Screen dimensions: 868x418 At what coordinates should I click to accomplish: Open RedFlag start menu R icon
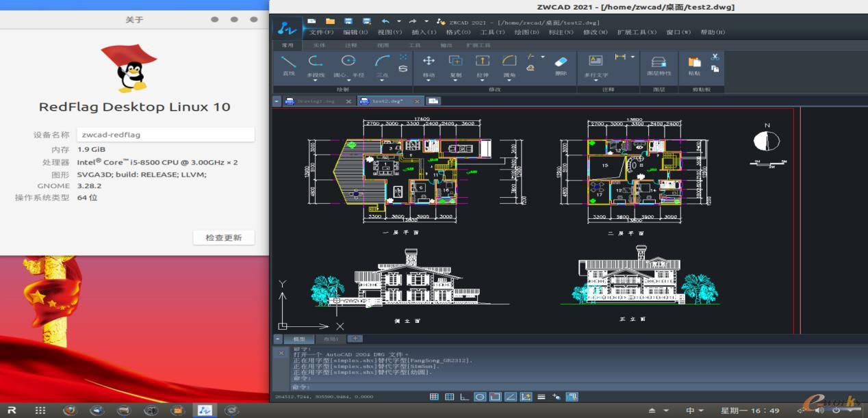pyautogui.click(x=12, y=410)
